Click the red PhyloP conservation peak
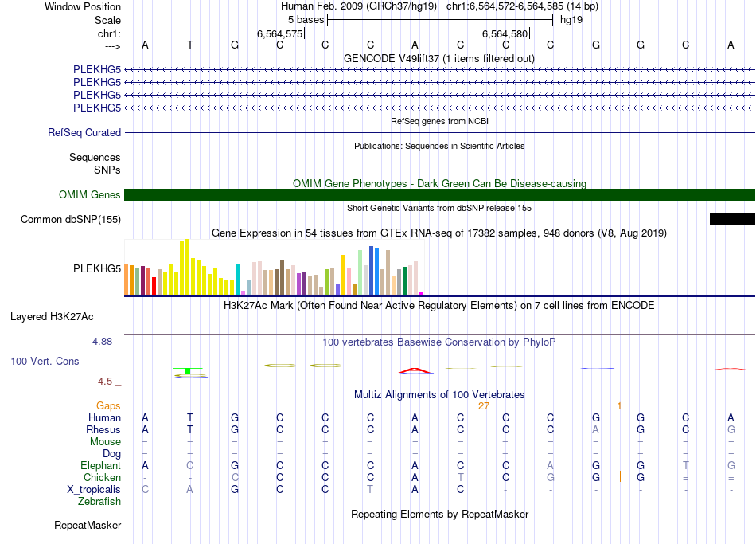The height and width of the screenshot is (544, 756). (x=415, y=370)
